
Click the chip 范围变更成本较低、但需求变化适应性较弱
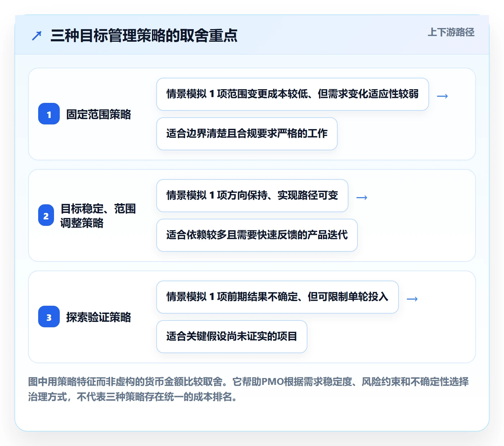click(x=293, y=94)
